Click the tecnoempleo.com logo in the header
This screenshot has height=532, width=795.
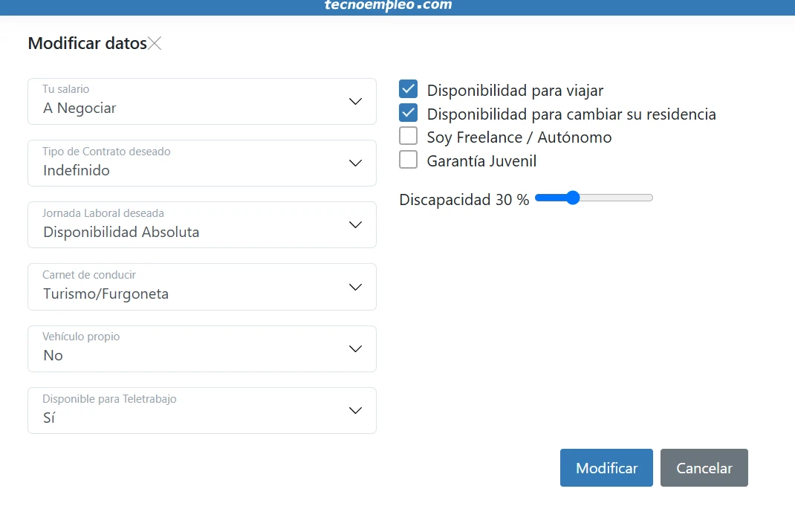pos(388,6)
